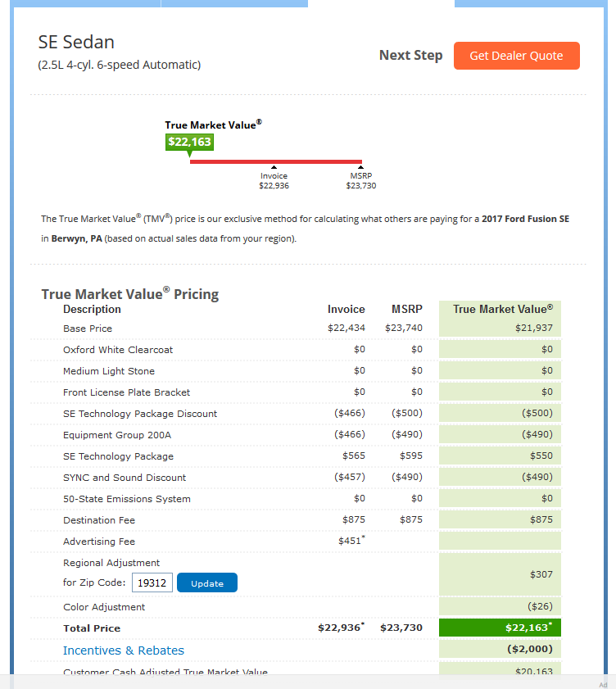Viewport: 616px width, 689px height.
Task: Click the Color Adjustment ($26) value
Action: click(x=540, y=606)
